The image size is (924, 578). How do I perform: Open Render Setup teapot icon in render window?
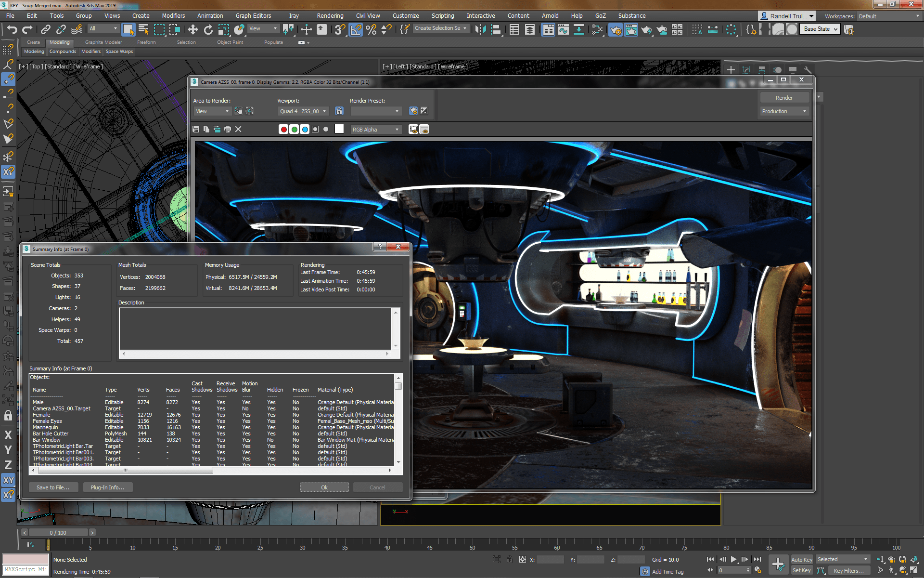click(413, 111)
